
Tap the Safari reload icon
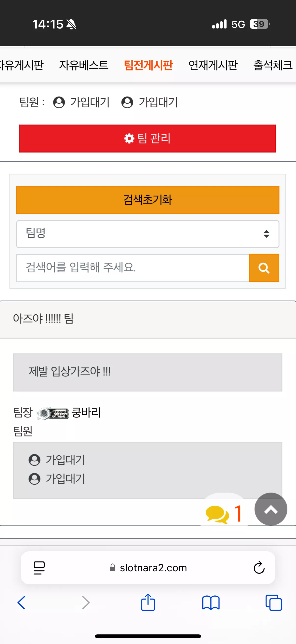259,568
